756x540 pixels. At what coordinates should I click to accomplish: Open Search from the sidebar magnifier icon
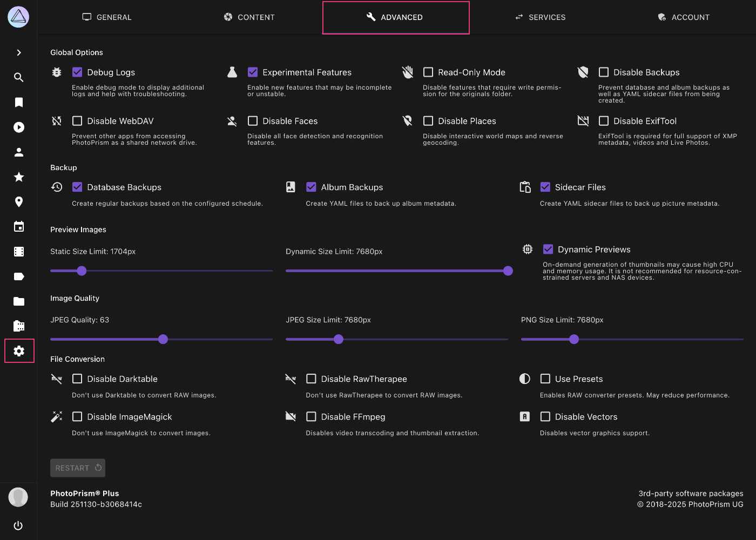(x=19, y=77)
